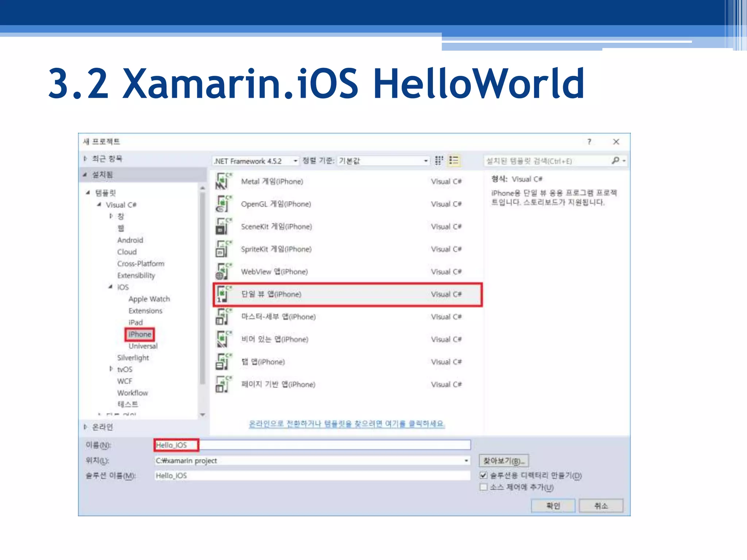747x560 pixels.
Task: Click 'Visual C#' in the Metal row
Action: (446, 181)
